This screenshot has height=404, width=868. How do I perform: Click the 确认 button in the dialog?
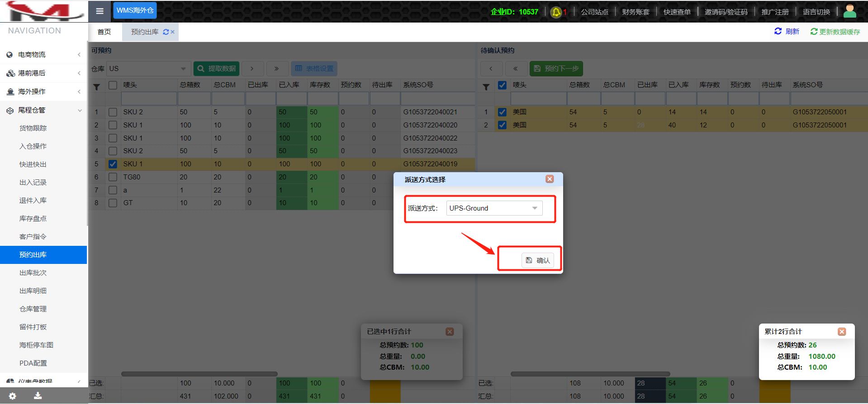(538, 260)
